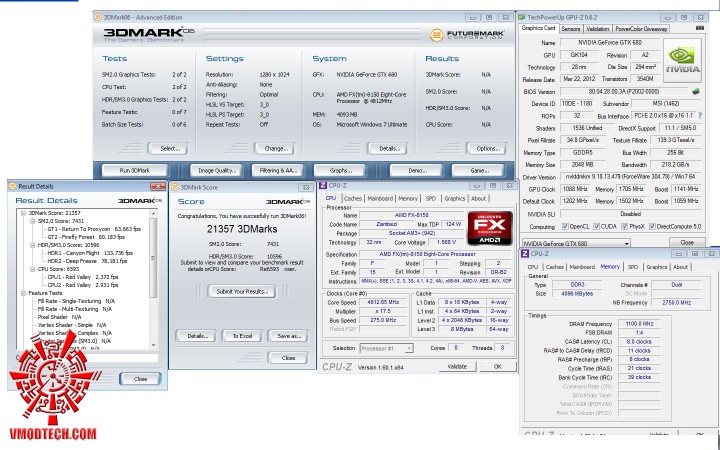720x450 pixels.
Task: Click the TechPowerUp GPU-Z title bar icon
Action: [x=522, y=17]
